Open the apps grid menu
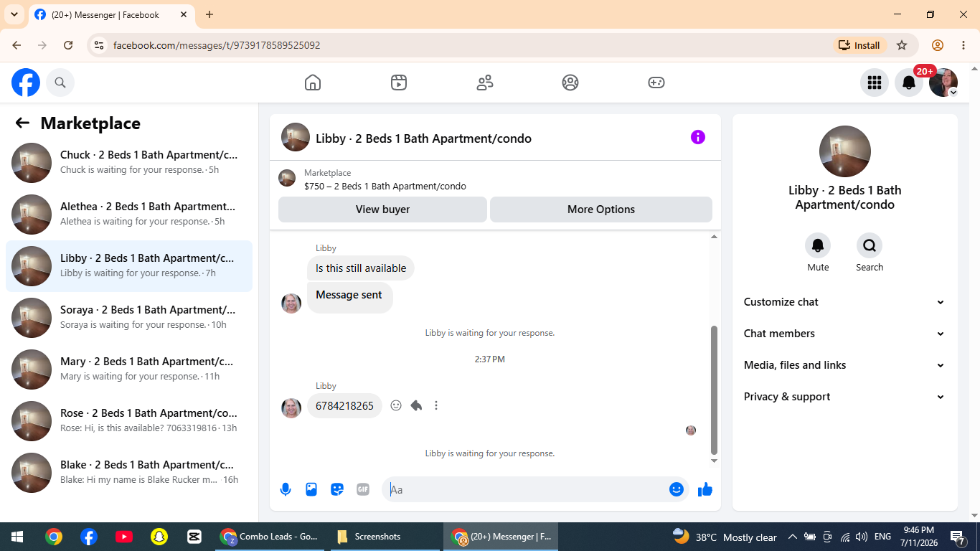Image resolution: width=980 pixels, height=551 pixels. (875, 83)
